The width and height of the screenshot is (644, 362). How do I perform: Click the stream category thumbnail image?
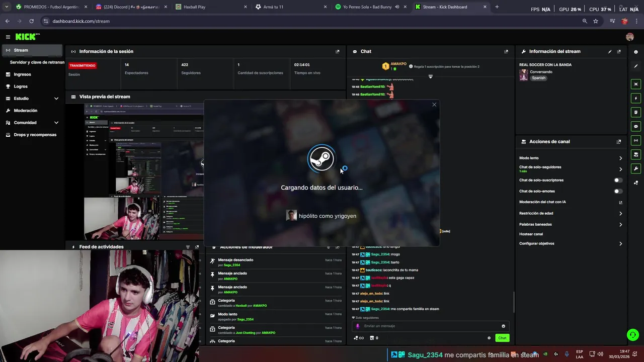point(524,75)
